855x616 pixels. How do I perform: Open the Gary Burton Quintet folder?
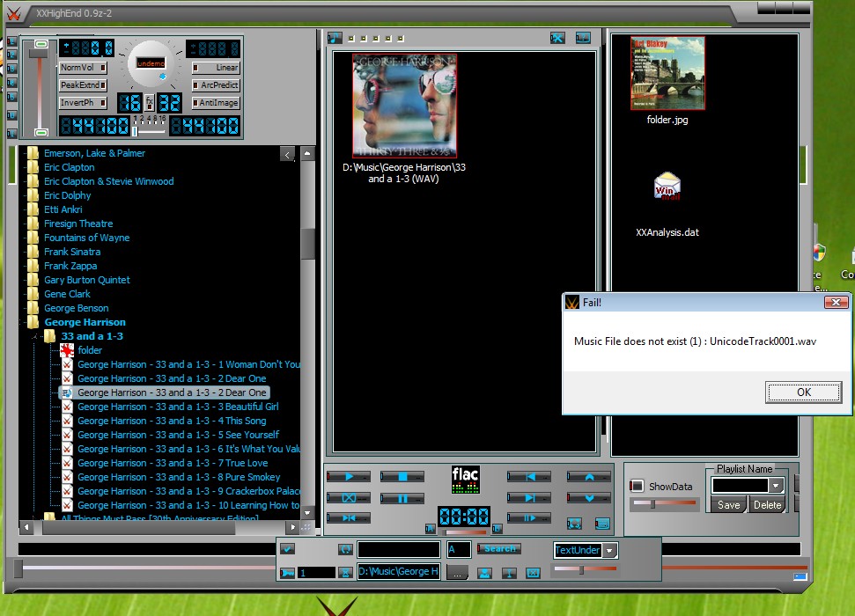click(x=86, y=280)
